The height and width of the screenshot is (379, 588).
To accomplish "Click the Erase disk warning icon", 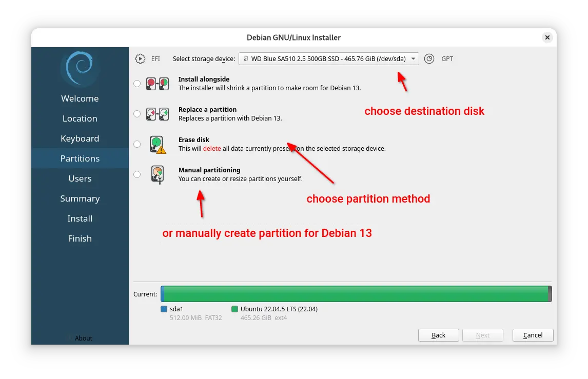I will point(158,144).
